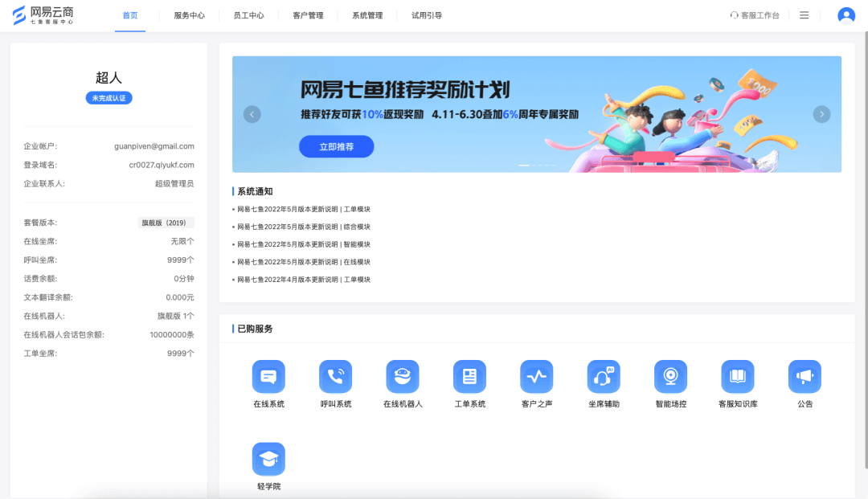868x499 pixels.
Task: Open the 服务中心 menu
Action: click(x=190, y=15)
